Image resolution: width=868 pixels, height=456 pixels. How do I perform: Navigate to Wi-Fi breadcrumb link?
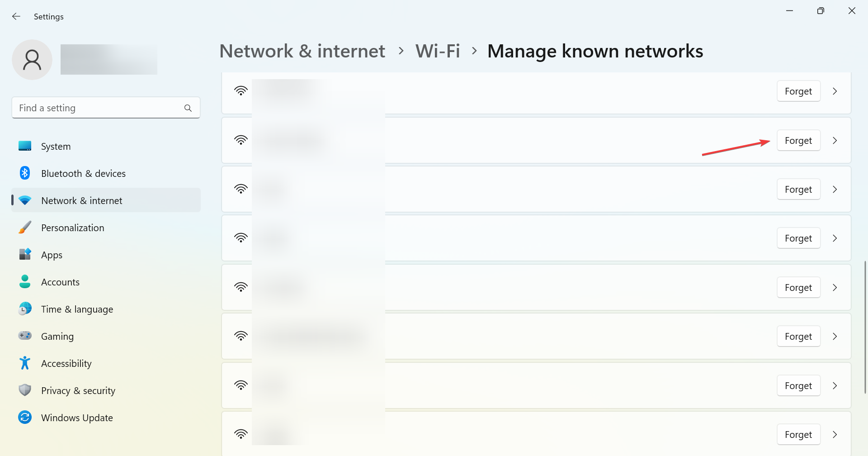pyautogui.click(x=438, y=51)
